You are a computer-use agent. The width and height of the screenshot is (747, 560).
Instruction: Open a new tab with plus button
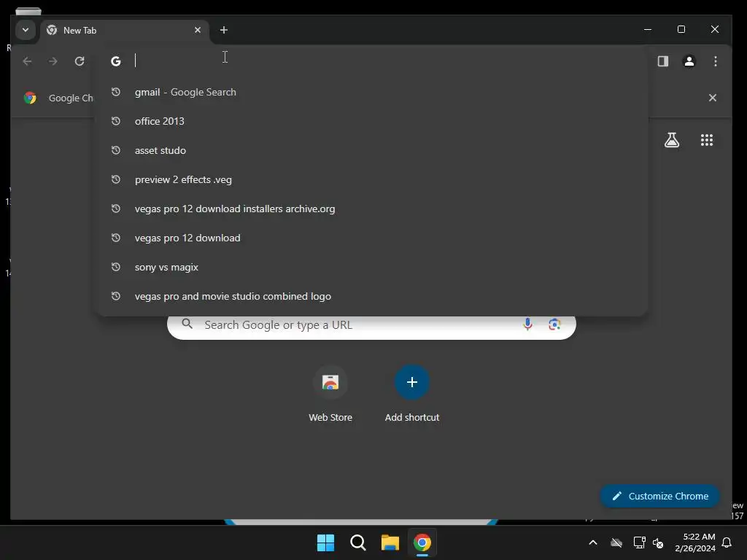223,30
